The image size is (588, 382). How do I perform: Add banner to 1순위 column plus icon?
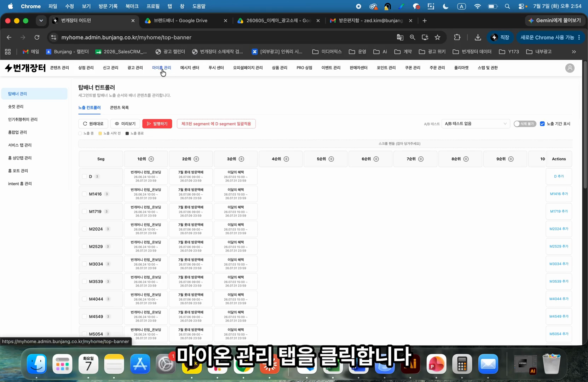[151, 159]
